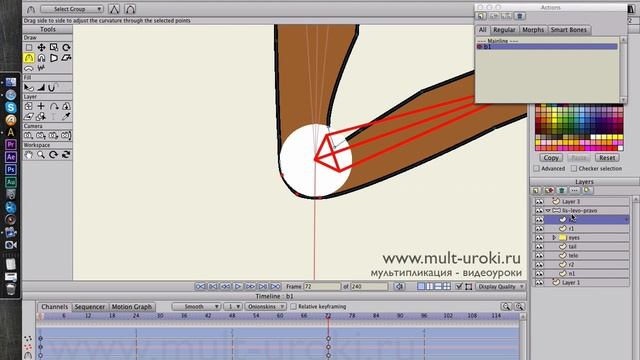This screenshot has height=360, width=640.
Task: Switch to the Smart Bones tab
Action: click(x=569, y=30)
